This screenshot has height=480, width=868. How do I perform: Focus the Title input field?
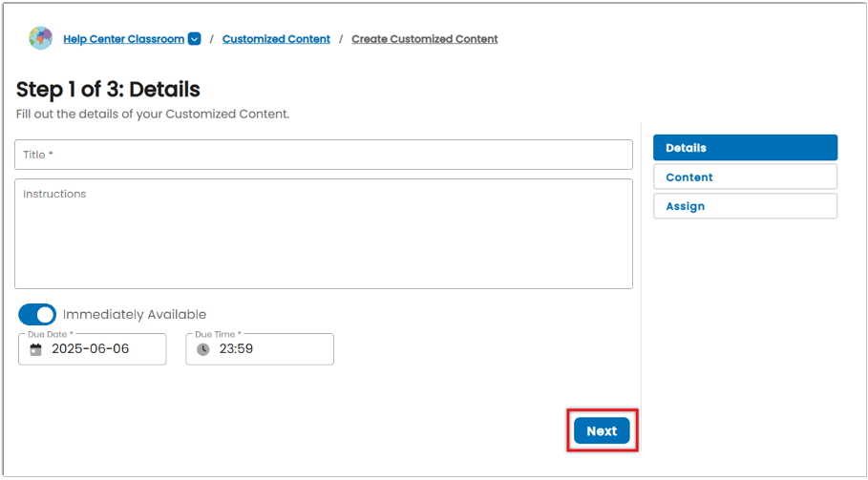click(324, 155)
